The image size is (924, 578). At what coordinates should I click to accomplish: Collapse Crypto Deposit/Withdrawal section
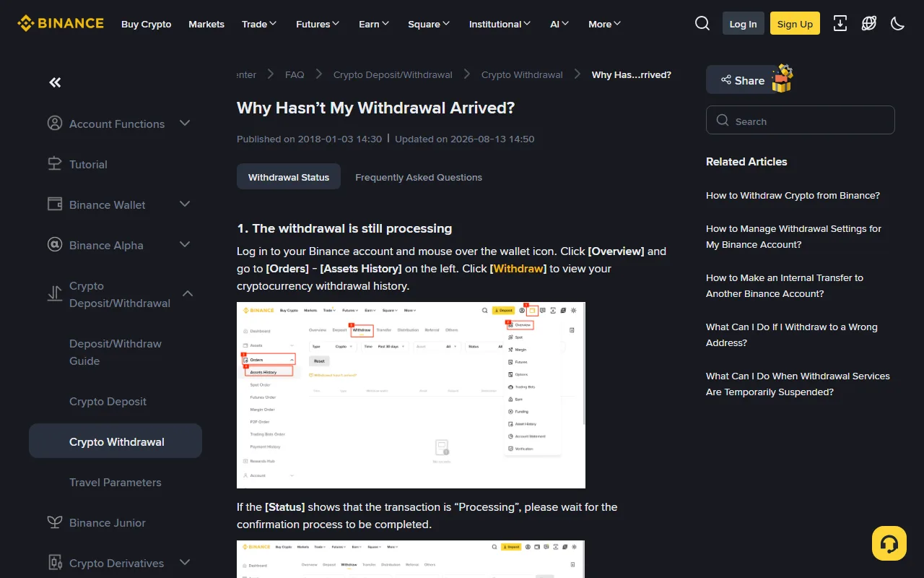pyautogui.click(x=188, y=294)
